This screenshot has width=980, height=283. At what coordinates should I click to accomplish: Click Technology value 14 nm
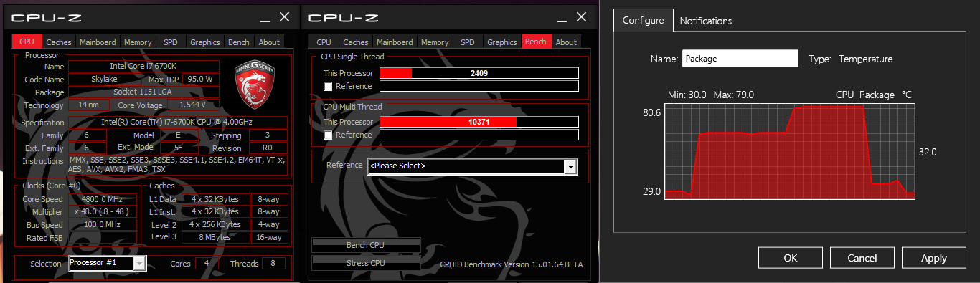[x=89, y=105]
